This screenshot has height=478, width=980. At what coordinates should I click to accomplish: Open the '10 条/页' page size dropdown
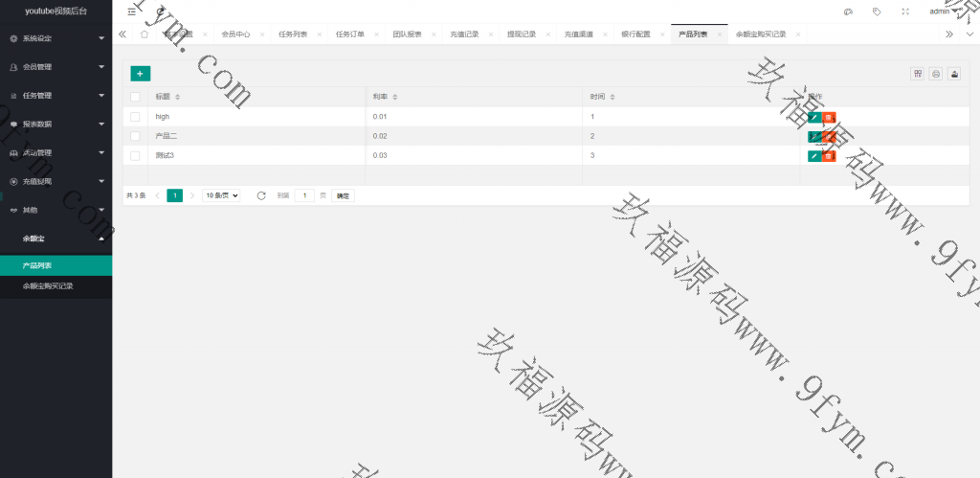pos(221,195)
